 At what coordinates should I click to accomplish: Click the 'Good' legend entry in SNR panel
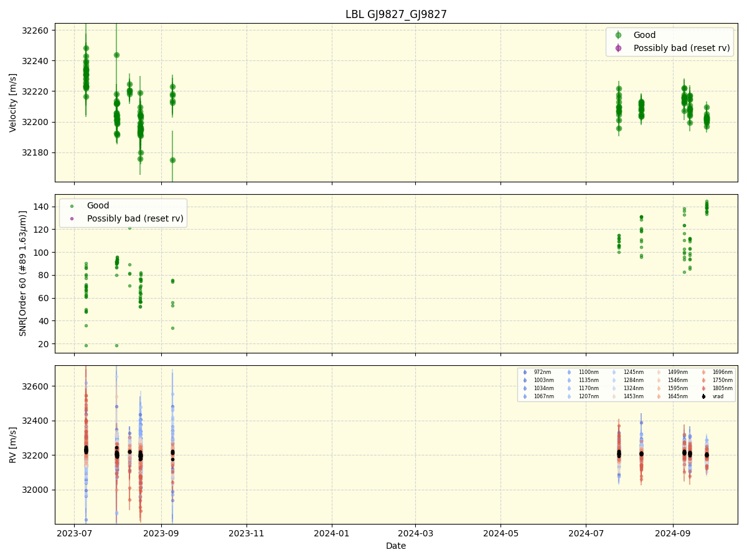tap(98, 206)
